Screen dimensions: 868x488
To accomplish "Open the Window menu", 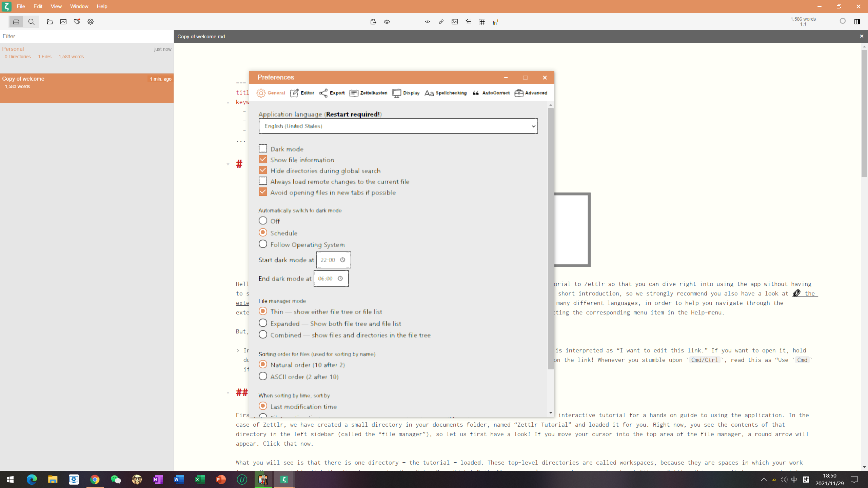I will pyautogui.click(x=79, y=6).
